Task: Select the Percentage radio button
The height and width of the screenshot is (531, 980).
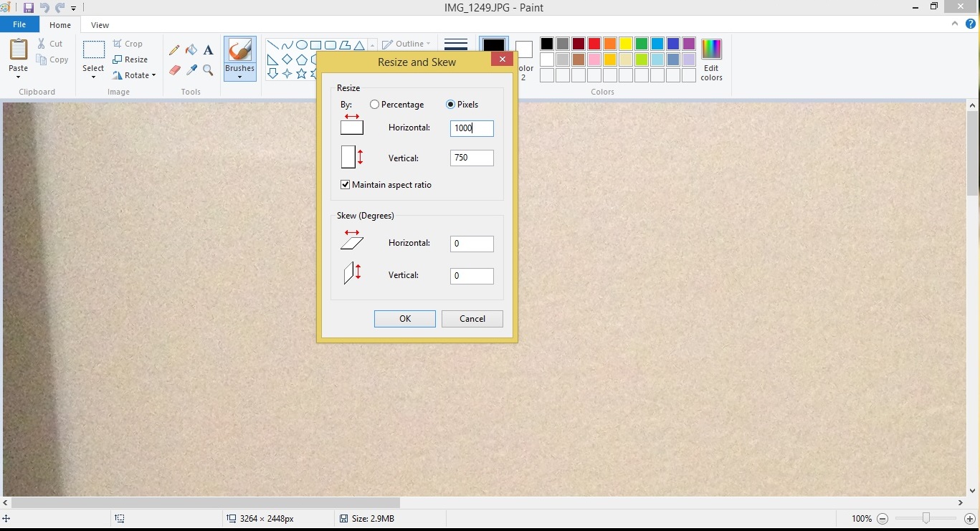Action: 375,105
